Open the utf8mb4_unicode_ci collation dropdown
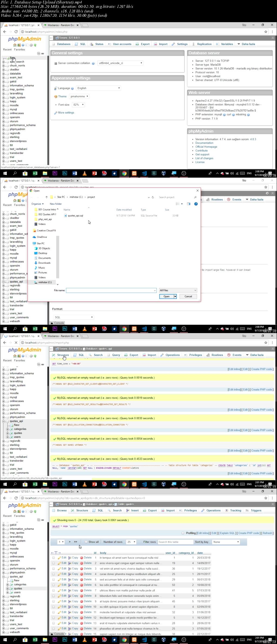Image resolution: width=277 pixels, height=644 pixels. [x=120, y=63]
